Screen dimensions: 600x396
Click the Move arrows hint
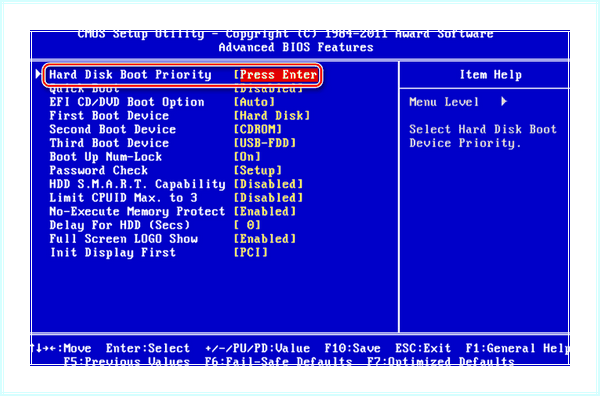(62, 349)
